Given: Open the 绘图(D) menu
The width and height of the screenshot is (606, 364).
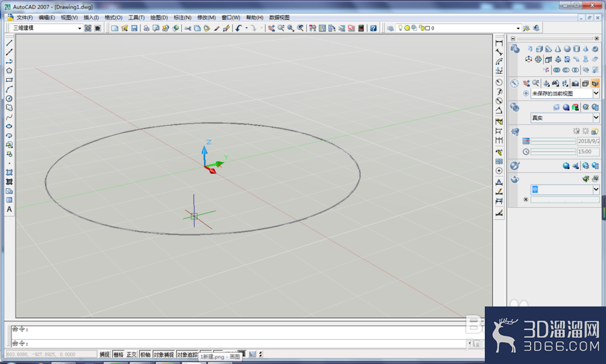Looking at the screenshot, I should (159, 18).
